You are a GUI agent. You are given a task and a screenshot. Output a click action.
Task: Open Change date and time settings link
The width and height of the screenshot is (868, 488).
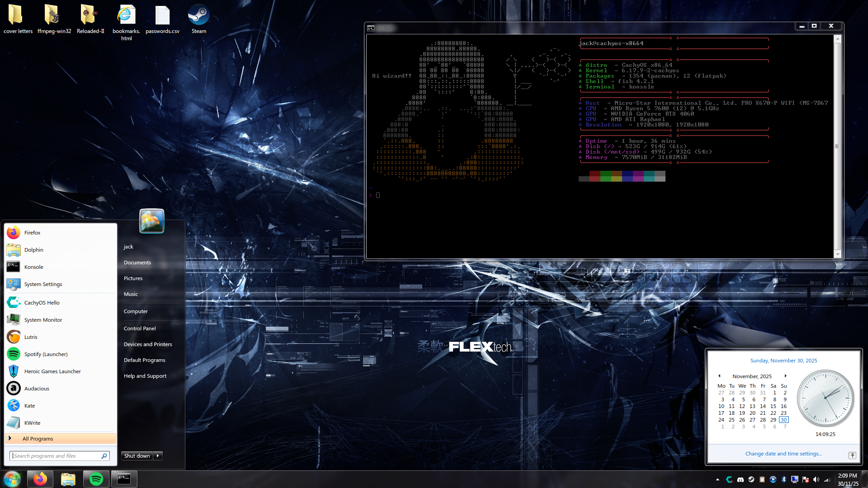pos(783,454)
